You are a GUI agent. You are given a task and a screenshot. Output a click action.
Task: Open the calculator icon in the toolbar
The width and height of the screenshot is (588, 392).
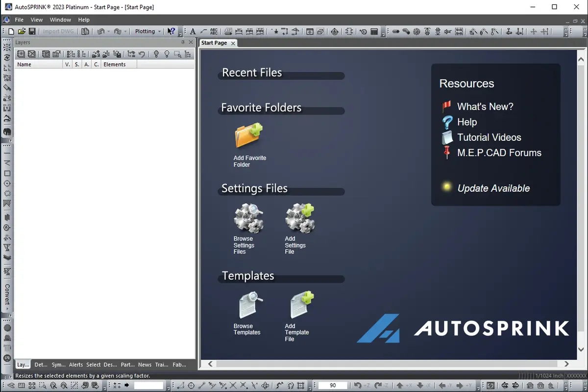point(374,31)
